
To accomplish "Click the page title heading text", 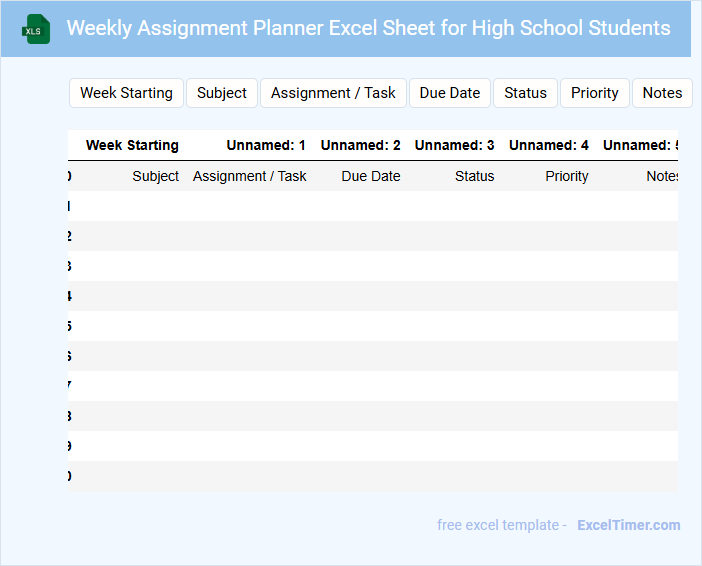I will [x=368, y=28].
